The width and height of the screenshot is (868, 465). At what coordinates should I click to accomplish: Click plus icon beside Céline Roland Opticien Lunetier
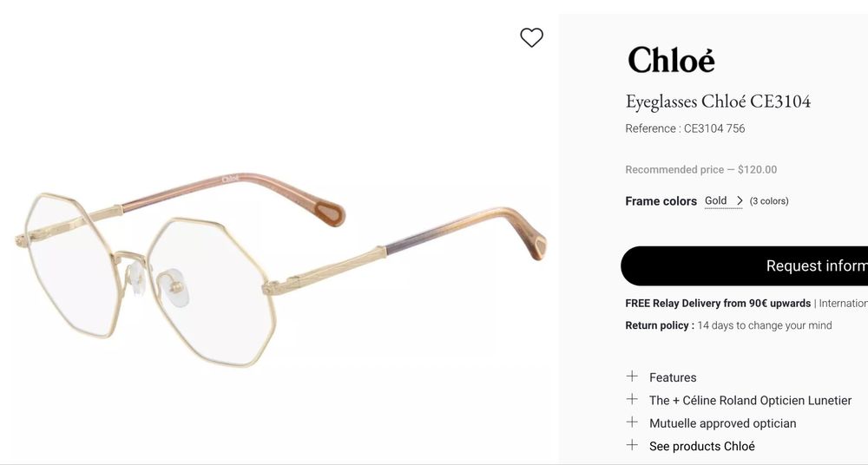click(632, 399)
